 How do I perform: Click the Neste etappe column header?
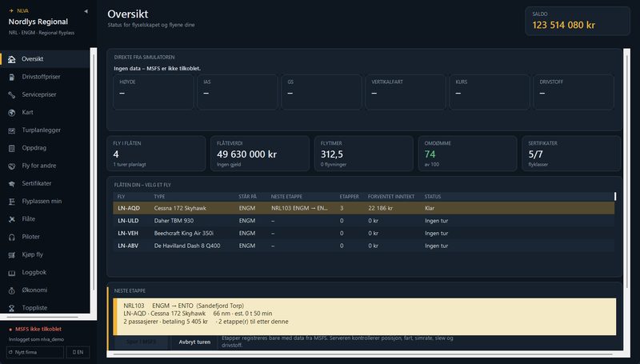pos(286,197)
